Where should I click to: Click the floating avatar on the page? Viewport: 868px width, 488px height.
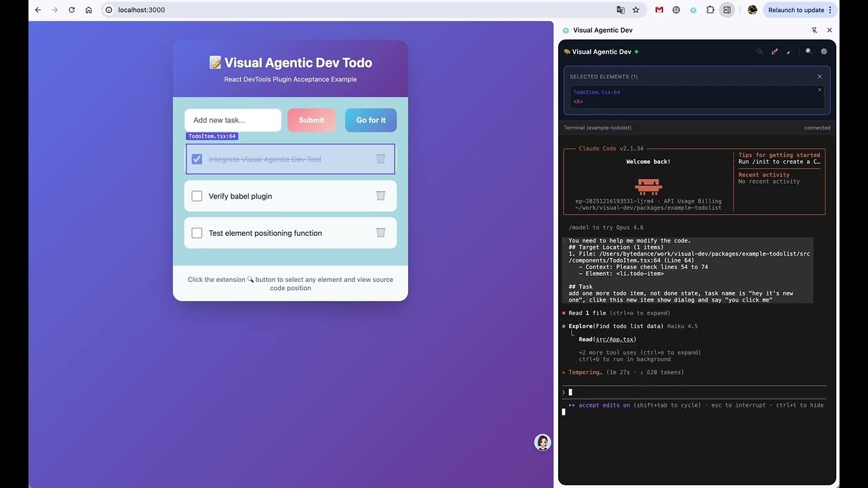pos(542,443)
